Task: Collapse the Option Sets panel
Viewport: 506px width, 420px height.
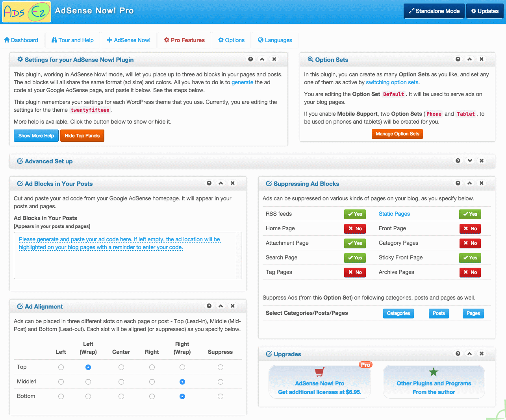Action: (x=470, y=59)
